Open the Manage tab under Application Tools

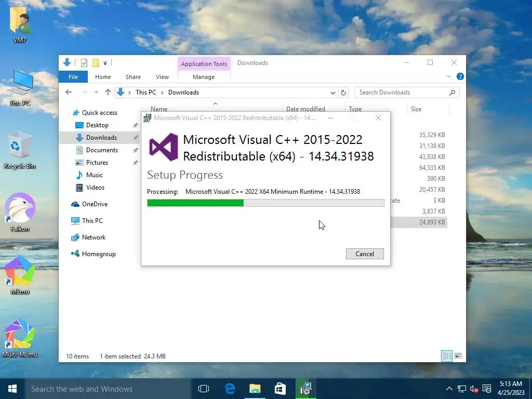(204, 77)
